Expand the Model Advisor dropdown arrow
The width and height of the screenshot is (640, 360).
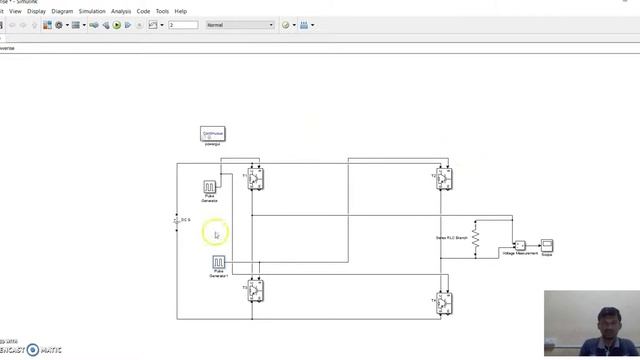(294, 25)
